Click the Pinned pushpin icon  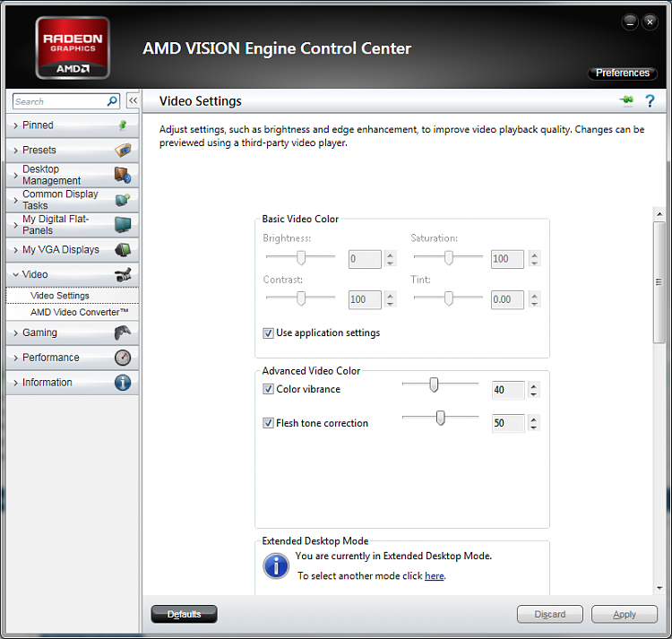pyautogui.click(x=123, y=125)
